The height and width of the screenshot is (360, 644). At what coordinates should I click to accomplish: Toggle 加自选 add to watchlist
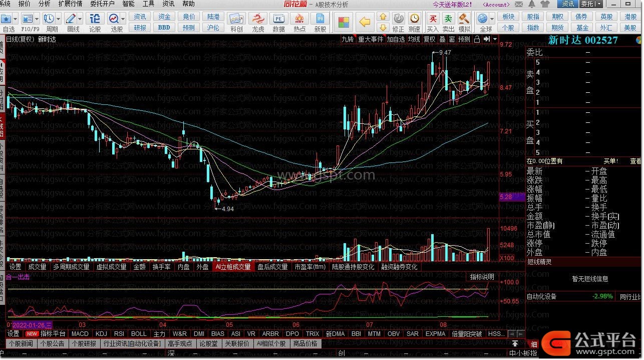395,39
